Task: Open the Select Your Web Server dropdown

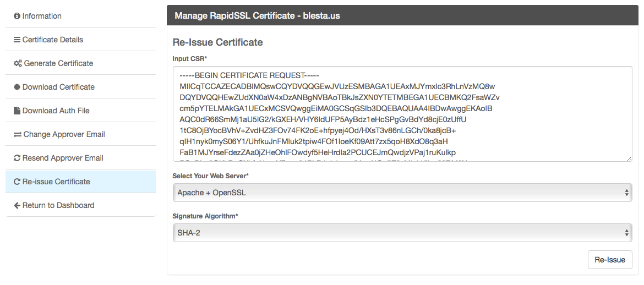Action: 402,193
